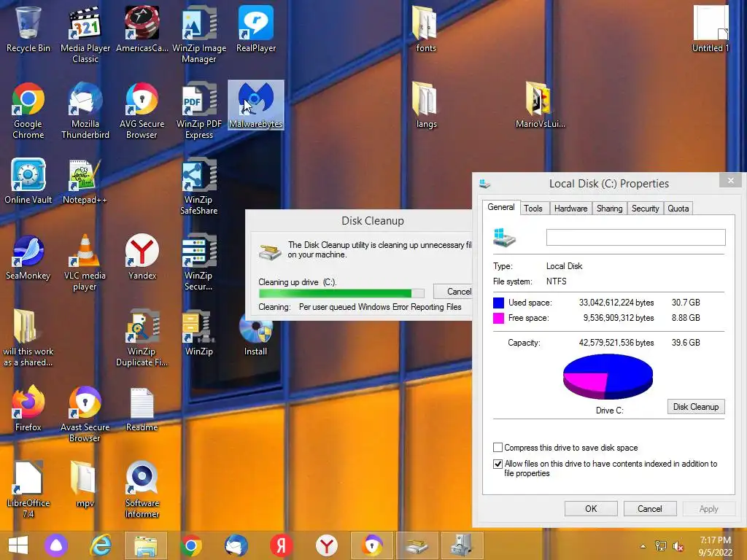
Task: Launch Media Player Classic shortcut
Action: (x=85, y=34)
